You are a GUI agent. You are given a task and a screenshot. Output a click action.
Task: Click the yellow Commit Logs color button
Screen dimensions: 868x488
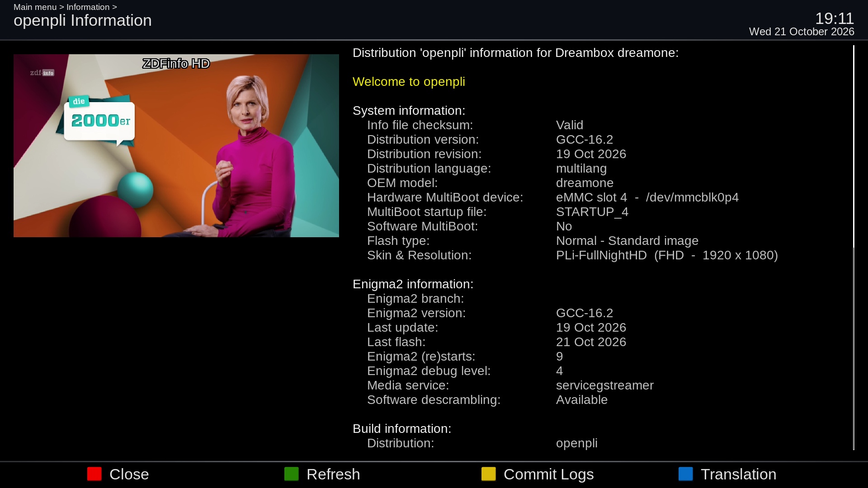pos(489,474)
